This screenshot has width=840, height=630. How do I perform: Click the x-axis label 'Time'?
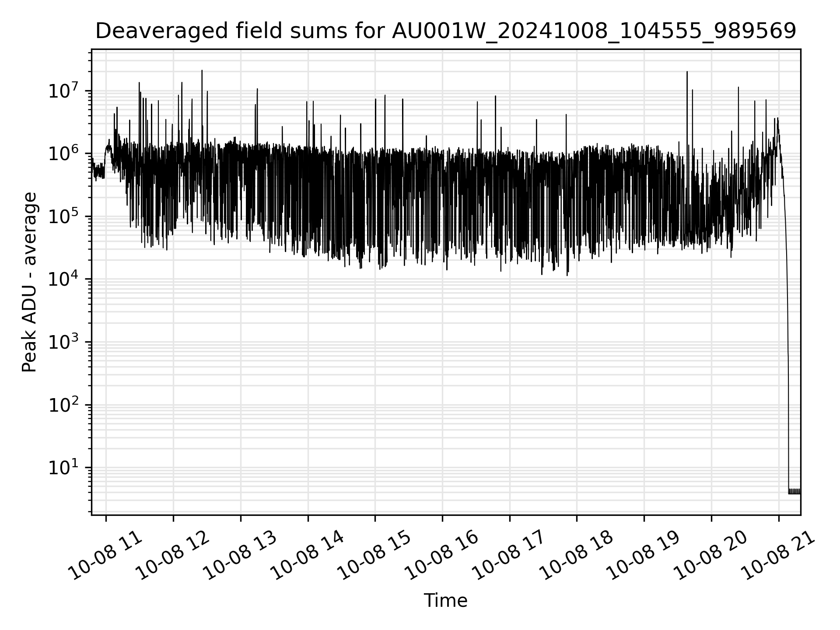tap(445, 601)
